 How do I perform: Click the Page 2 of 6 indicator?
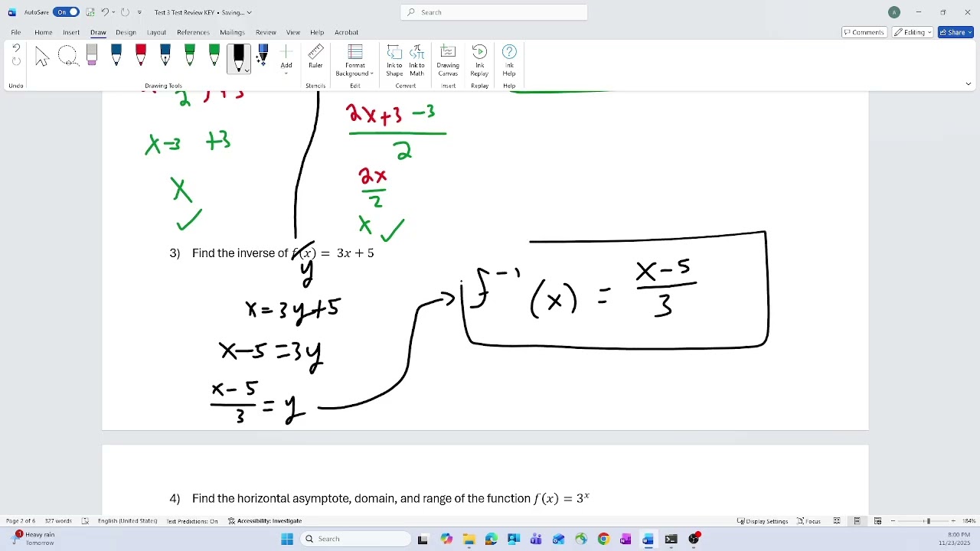click(x=21, y=521)
